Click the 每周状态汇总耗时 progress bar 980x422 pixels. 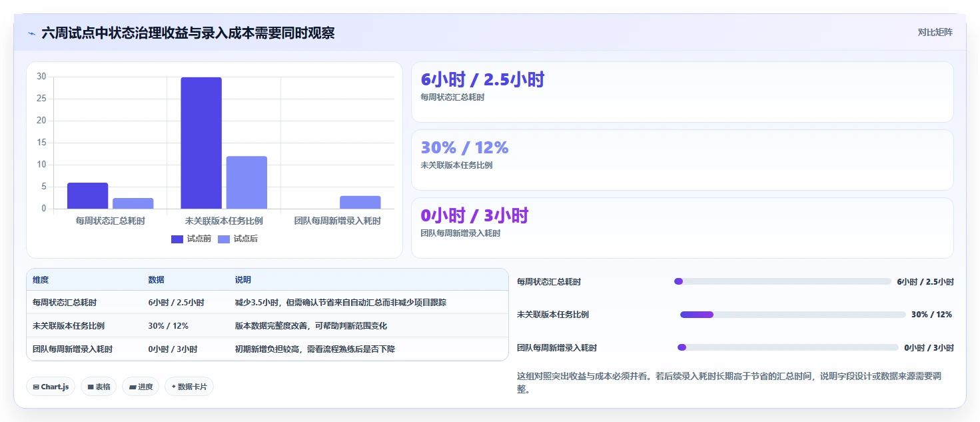(783, 281)
